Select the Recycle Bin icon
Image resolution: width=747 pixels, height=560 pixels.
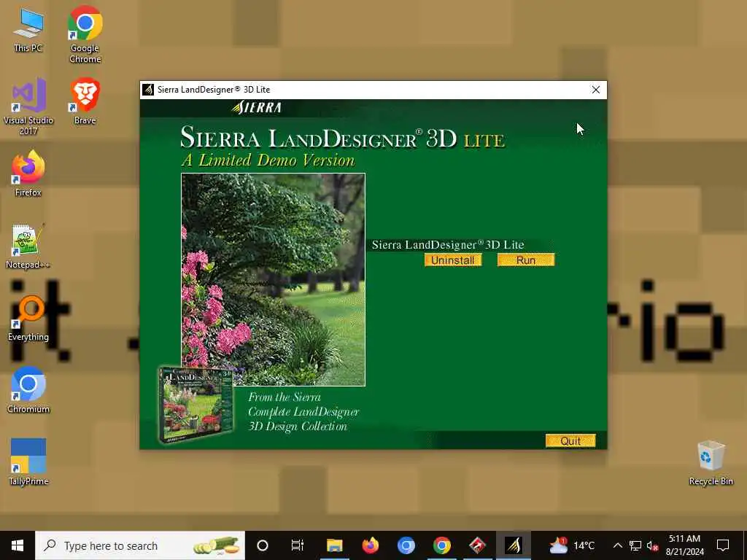coord(711,463)
